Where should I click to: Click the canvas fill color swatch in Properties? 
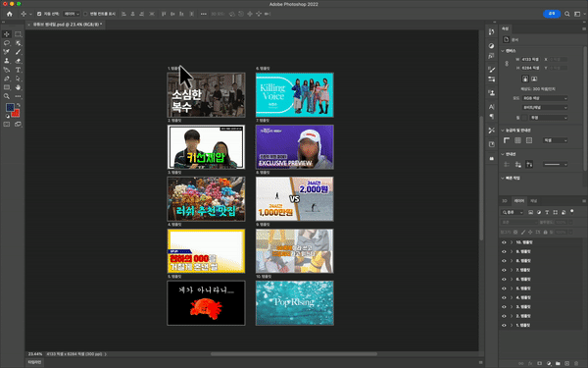coord(524,118)
